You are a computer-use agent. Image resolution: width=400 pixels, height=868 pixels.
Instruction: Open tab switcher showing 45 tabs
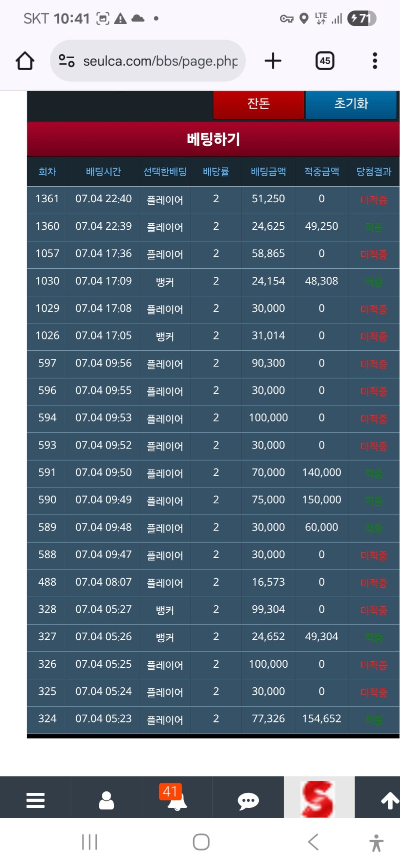(x=325, y=61)
